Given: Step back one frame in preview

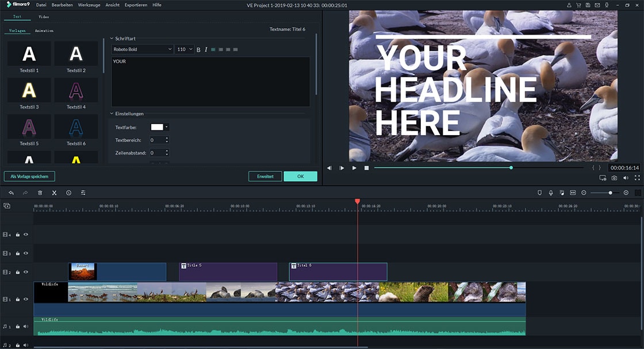Looking at the screenshot, I should pos(329,168).
